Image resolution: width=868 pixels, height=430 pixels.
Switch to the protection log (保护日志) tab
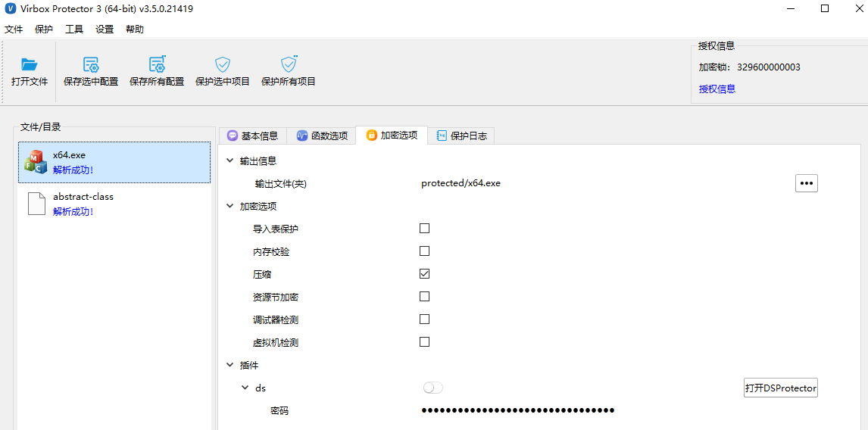click(x=462, y=136)
